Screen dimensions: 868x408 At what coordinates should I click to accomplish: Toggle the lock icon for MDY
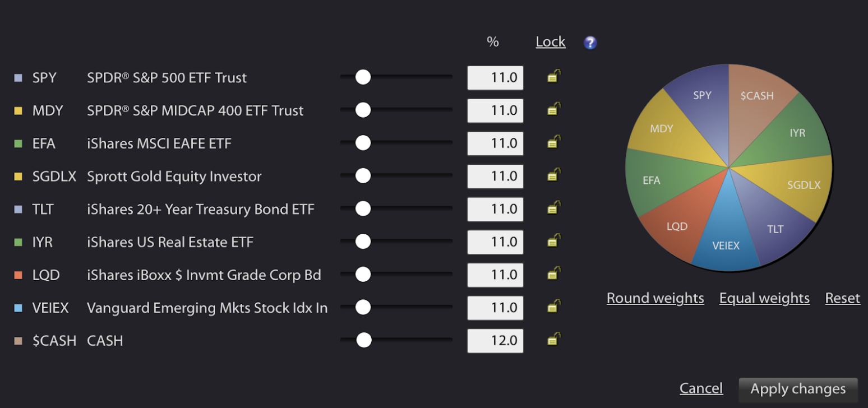point(554,110)
